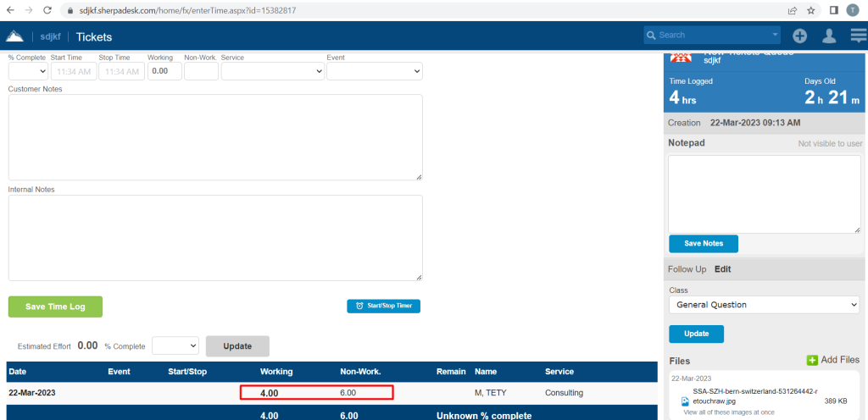This screenshot has height=420, width=868.
Task: Click the Time Logged 4 hrs value
Action: [x=682, y=98]
